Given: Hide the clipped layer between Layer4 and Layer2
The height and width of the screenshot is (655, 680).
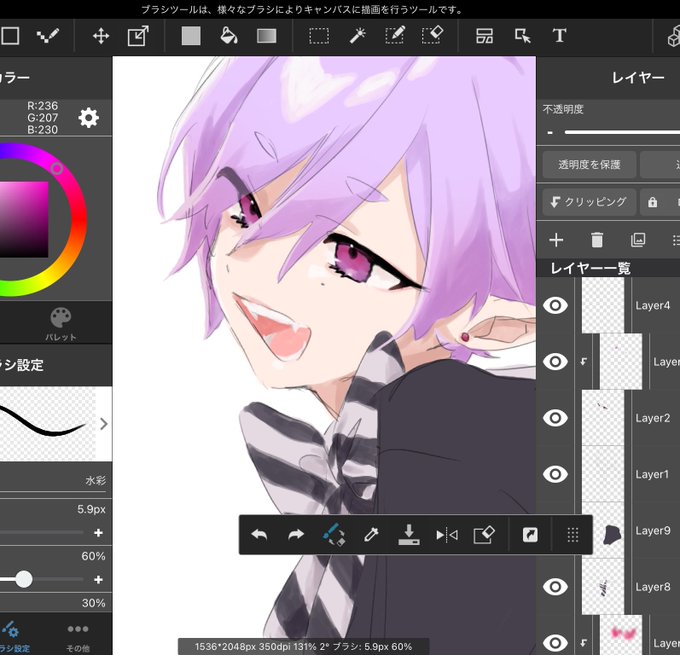Looking at the screenshot, I should pyautogui.click(x=555, y=361).
